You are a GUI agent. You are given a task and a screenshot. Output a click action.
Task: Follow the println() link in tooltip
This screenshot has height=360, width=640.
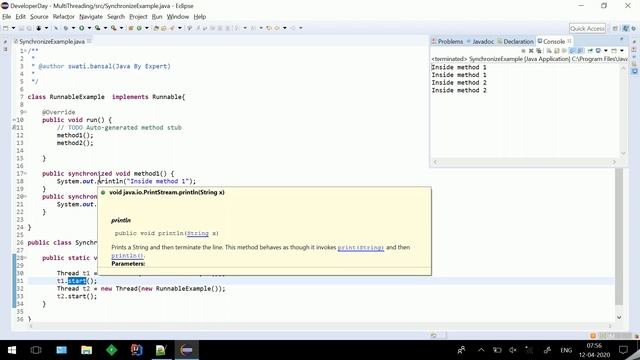pos(127,256)
